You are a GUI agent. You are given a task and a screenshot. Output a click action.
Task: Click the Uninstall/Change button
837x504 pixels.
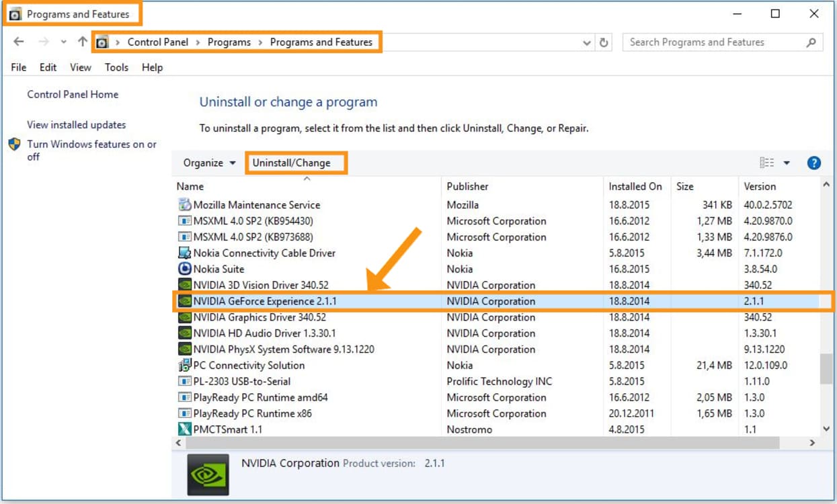tap(292, 163)
